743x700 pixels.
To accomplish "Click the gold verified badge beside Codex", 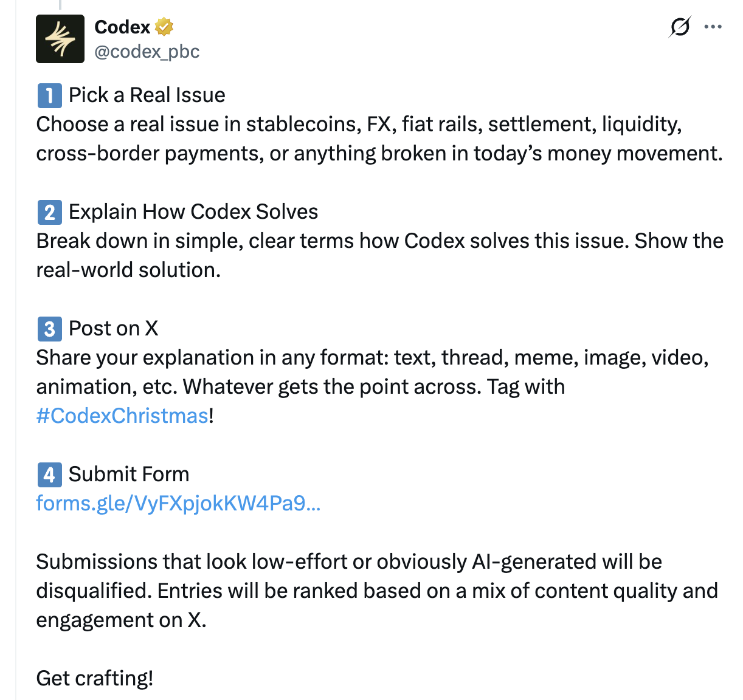I will pos(164,27).
